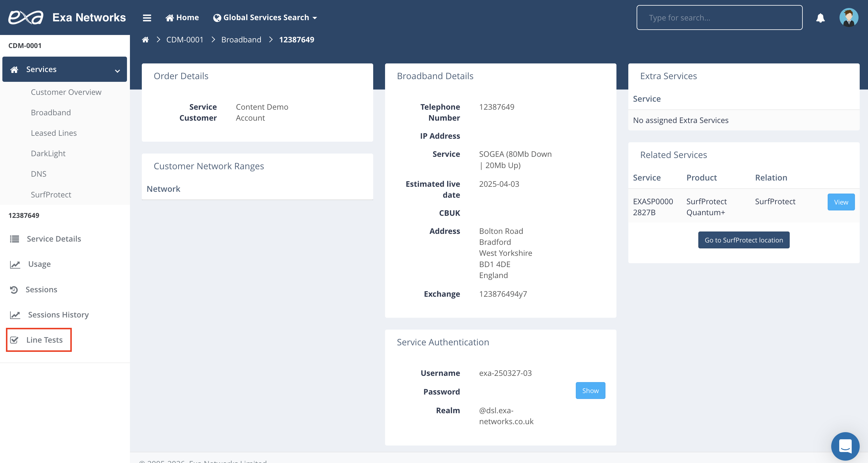The height and width of the screenshot is (463, 868).
Task: Select SurfProtect in Services submenu
Action: (51, 194)
